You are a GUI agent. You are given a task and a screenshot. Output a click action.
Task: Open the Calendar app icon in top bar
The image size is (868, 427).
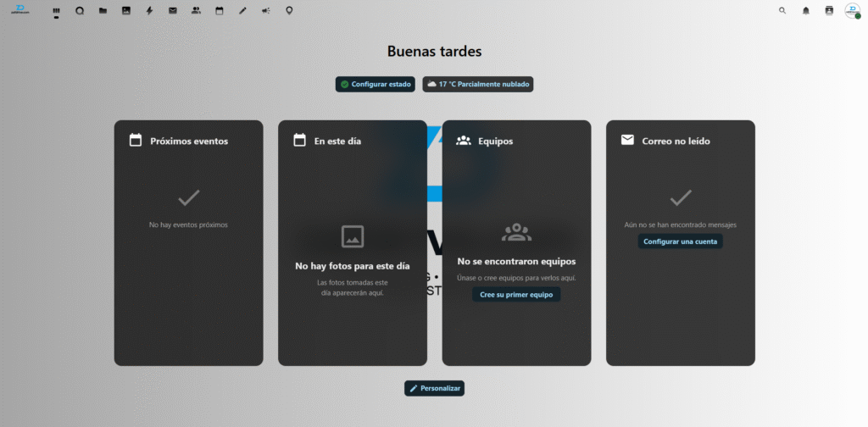tap(220, 11)
